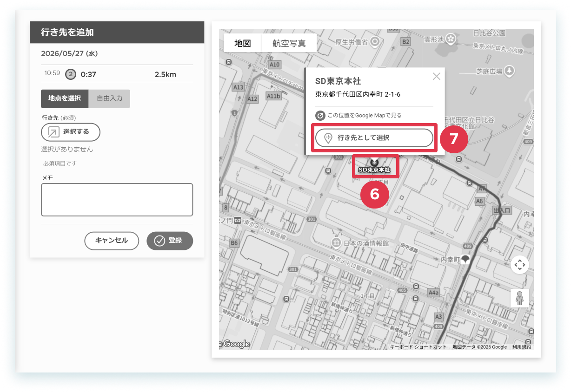Screen dimensions: 571x392
Task: Click 芝庭広場 park marker icon
Action: (x=510, y=71)
